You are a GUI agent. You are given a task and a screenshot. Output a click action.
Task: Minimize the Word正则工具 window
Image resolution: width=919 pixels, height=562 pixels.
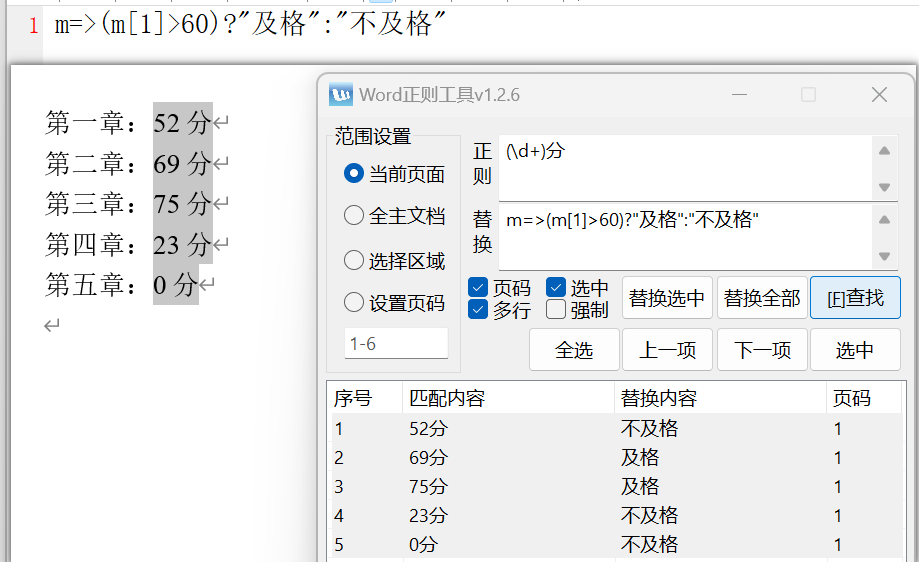[x=740, y=94]
